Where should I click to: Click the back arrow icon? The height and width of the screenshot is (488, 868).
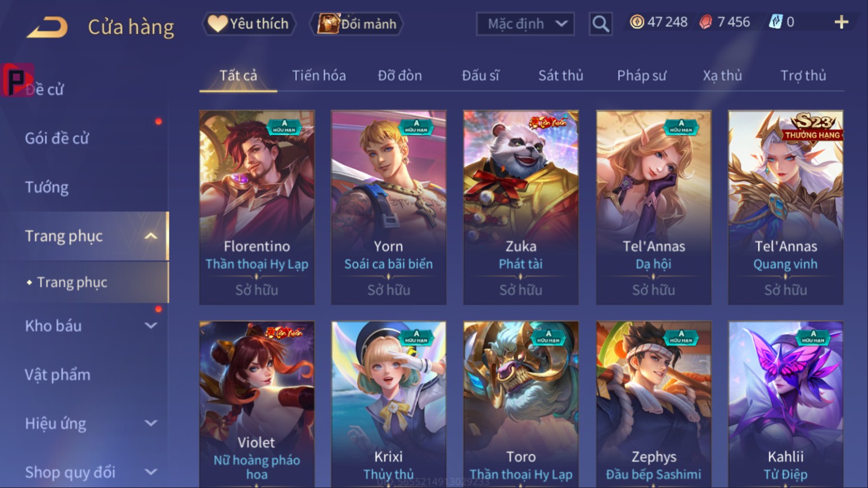[47, 26]
